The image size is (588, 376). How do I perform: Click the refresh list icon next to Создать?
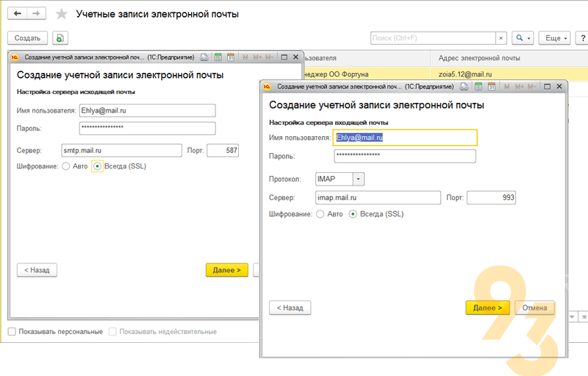(60, 38)
